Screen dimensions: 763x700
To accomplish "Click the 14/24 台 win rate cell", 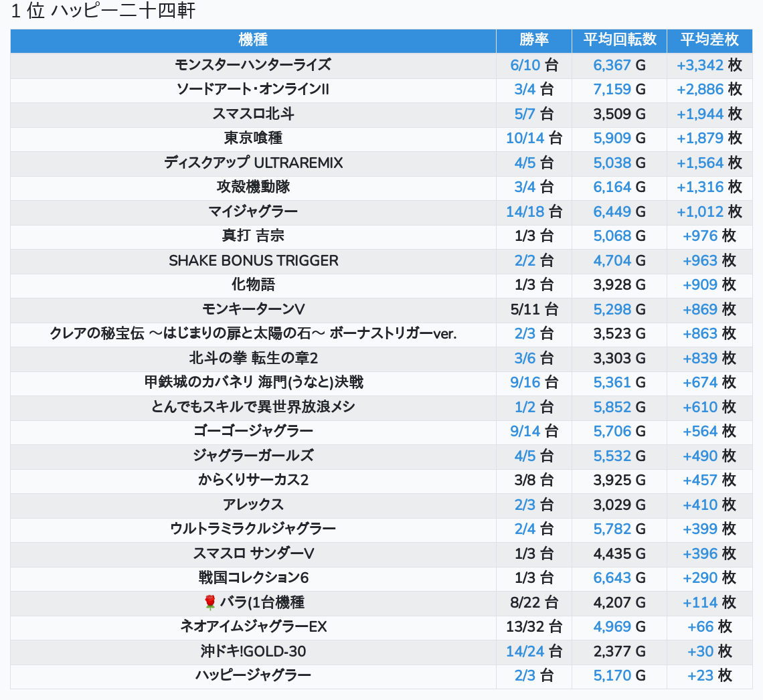I will 534,651.
